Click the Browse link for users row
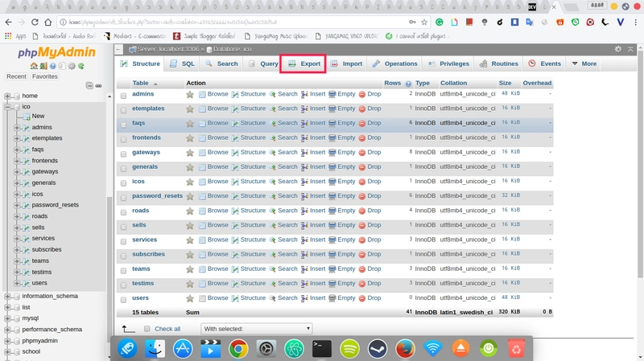644x361 pixels. [217, 297]
